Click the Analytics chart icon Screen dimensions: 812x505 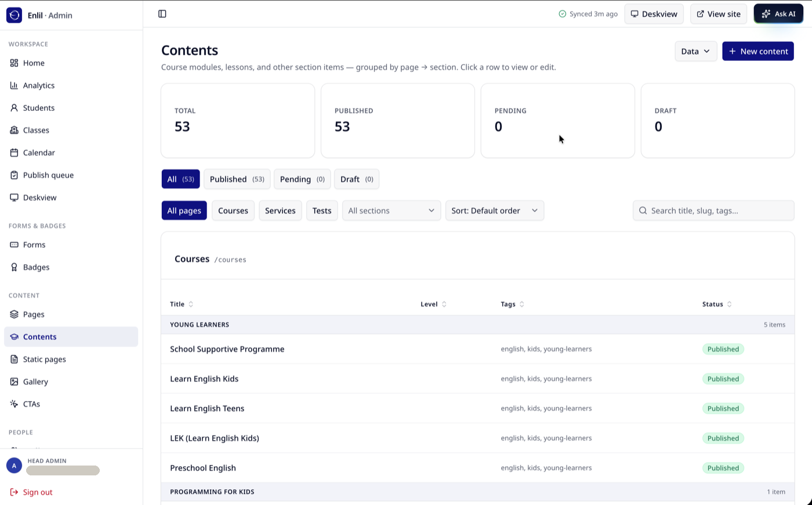[14, 85]
